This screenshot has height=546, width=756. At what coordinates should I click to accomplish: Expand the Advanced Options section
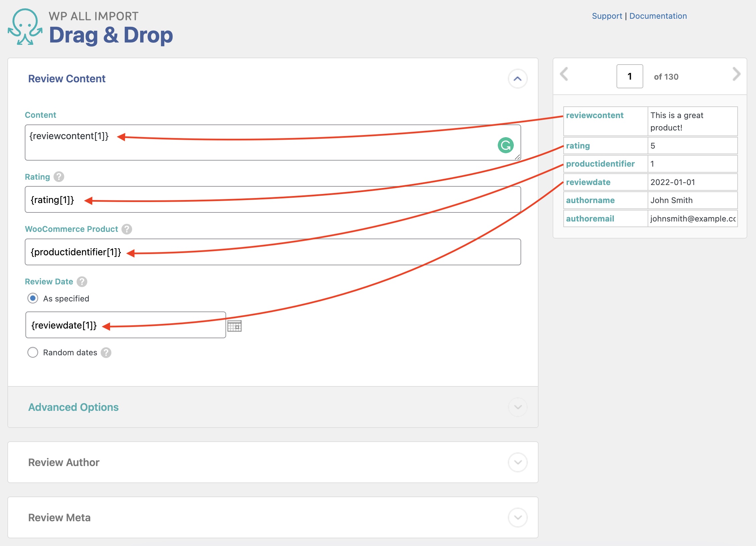coord(517,407)
